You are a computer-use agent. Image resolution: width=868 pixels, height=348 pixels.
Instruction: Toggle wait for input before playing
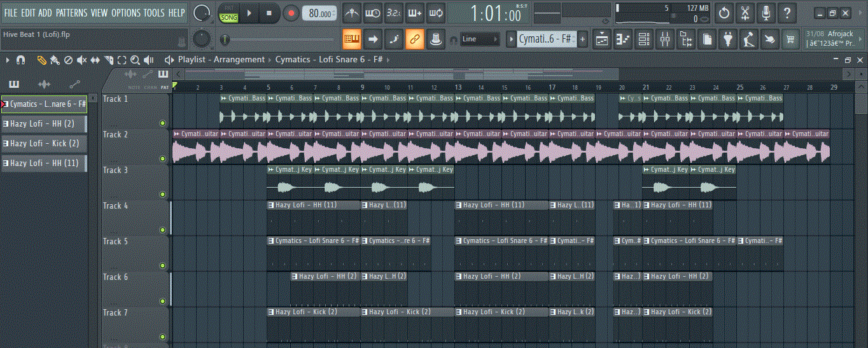point(373,13)
